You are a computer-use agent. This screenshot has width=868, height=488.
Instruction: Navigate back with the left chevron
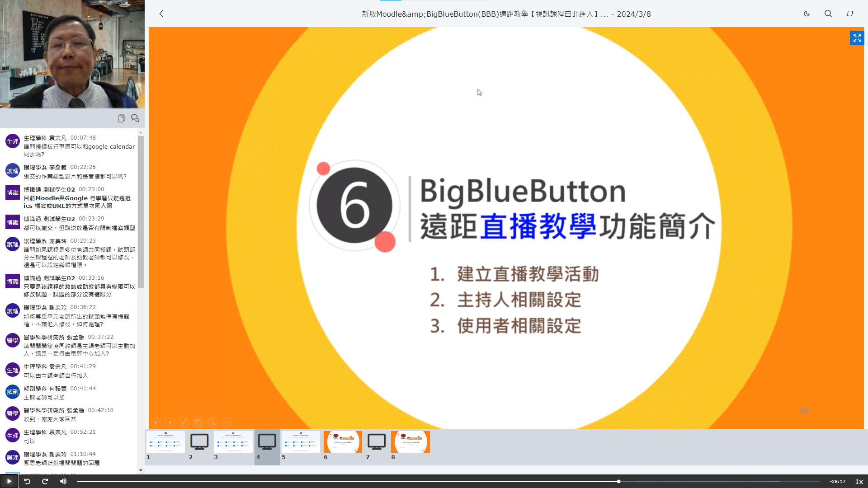click(x=161, y=14)
